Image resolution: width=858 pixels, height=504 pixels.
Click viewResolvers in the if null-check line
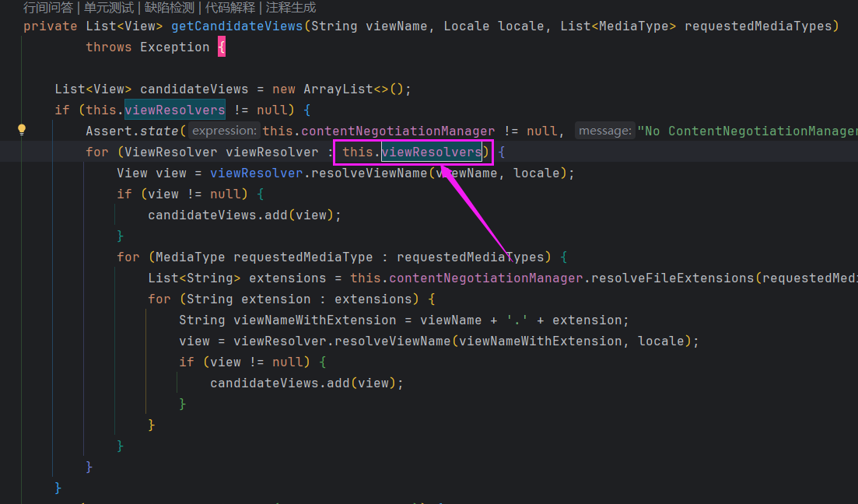click(x=175, y=110)
